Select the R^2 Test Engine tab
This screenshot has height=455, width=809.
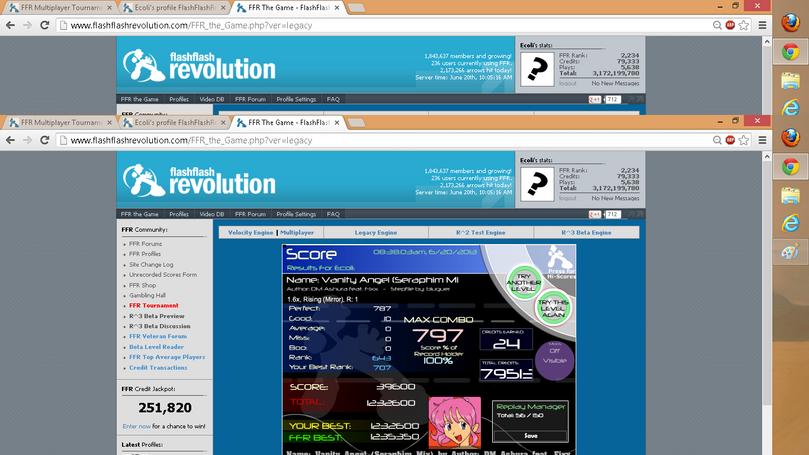point(480,233)
